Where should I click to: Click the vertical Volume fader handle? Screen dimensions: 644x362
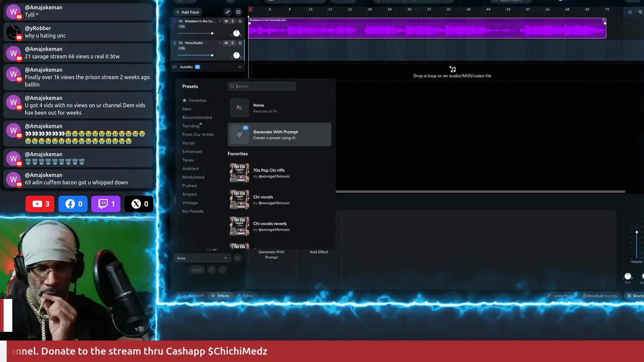(636, 232)
